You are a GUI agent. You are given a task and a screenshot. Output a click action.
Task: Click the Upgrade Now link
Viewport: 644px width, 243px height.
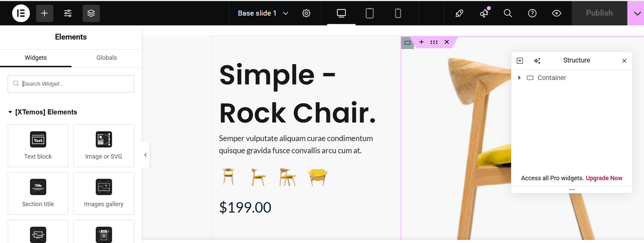(x=604, y=178)
